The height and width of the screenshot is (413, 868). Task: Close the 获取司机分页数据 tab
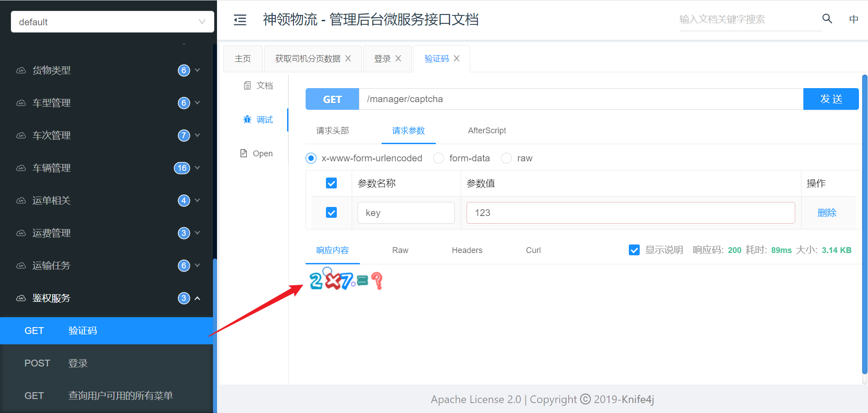point(348,59)
